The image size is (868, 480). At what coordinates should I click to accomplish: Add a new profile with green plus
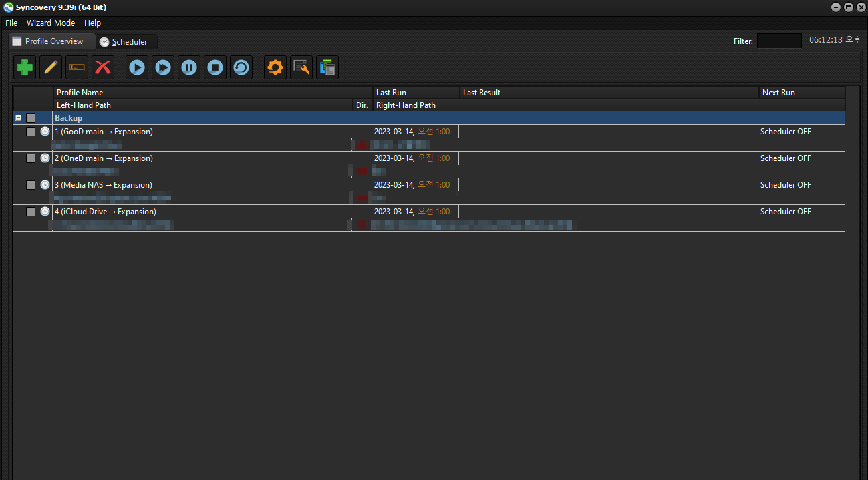click(25, 67)
